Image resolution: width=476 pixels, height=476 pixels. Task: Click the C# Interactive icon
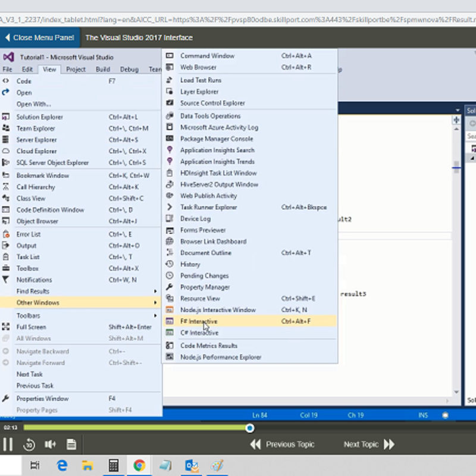[170, 333]
